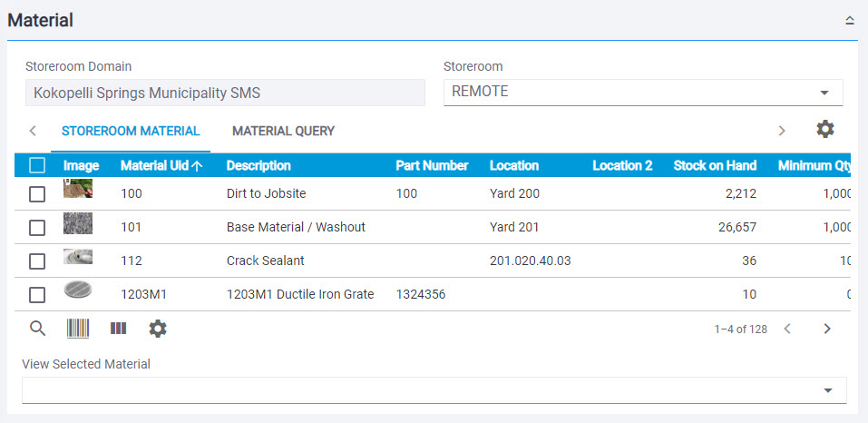Click the barcode icon in grid footer

(x=78, y=329)
